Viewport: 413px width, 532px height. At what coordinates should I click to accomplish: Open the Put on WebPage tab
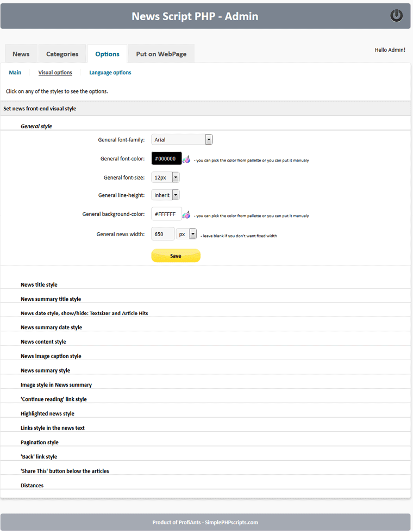coord(161,54)
